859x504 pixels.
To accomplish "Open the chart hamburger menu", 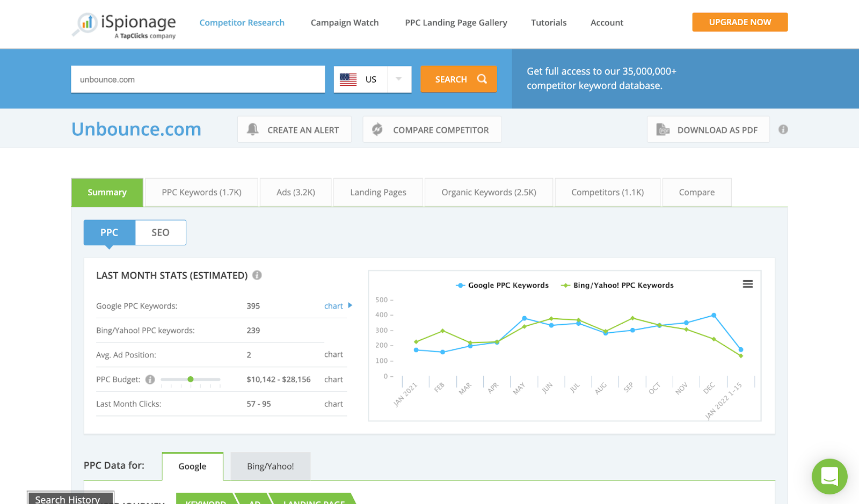I will (x=747, y=284).
